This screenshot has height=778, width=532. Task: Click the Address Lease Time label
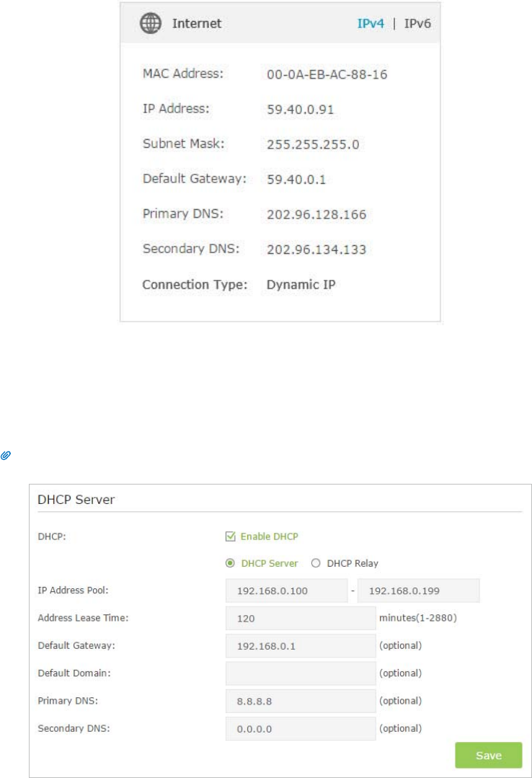tap(83, 618)
